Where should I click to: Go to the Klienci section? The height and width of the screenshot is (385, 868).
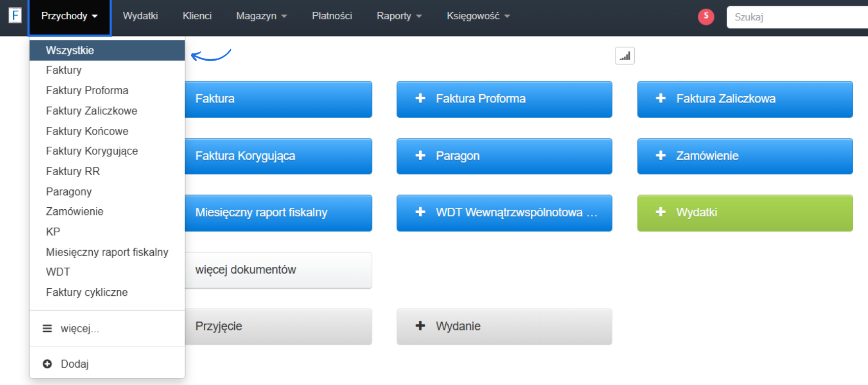coord(197,16)
